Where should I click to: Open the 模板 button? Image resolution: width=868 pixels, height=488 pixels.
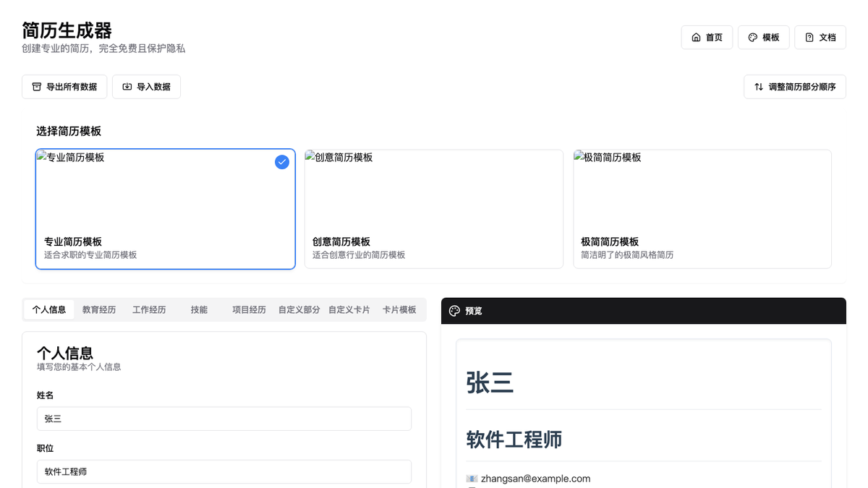click(763, 38)
